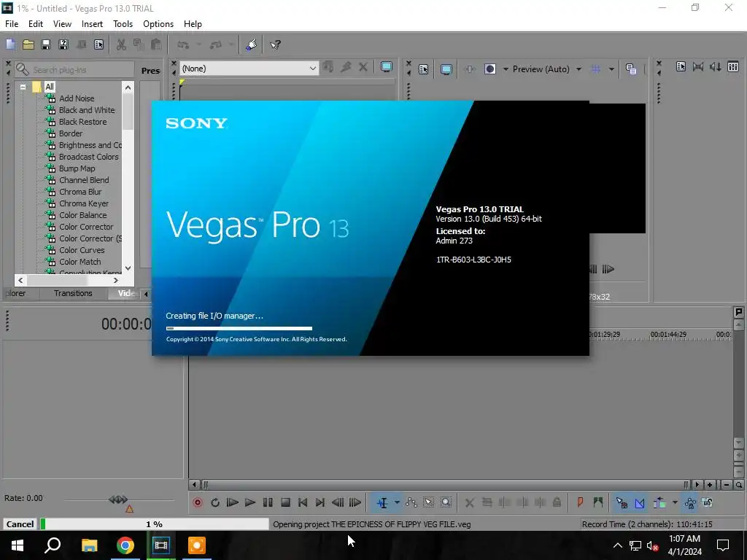
Task: Collapse the All plug-ins folder
Action: point(23,87)
